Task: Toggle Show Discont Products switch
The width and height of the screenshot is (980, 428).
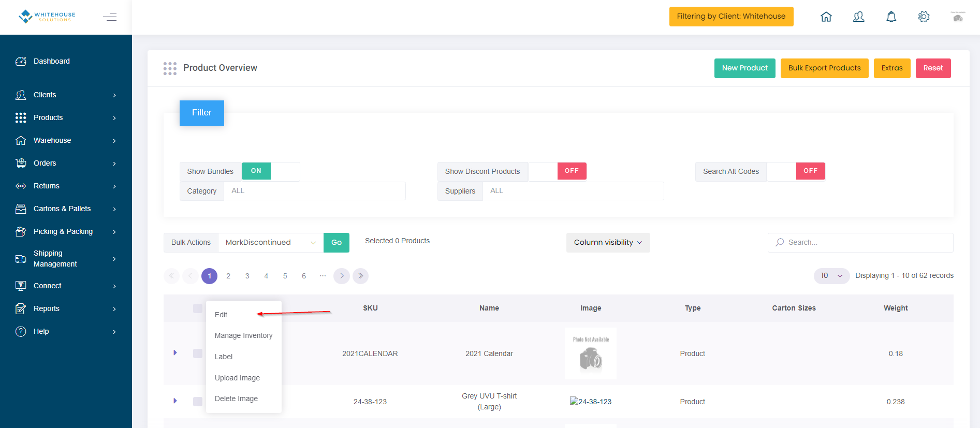Action: 557,171
